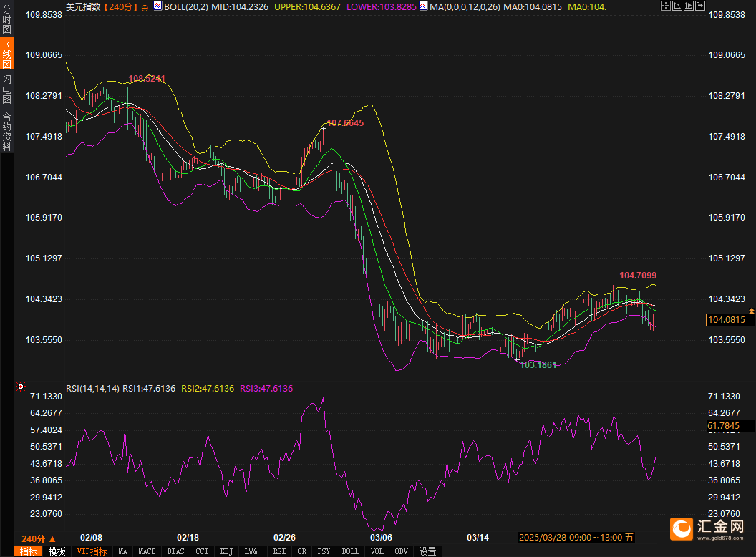Click the UPPER:104.6367 value
Viewport: 756px width, 557px height.
click(307, 6)
